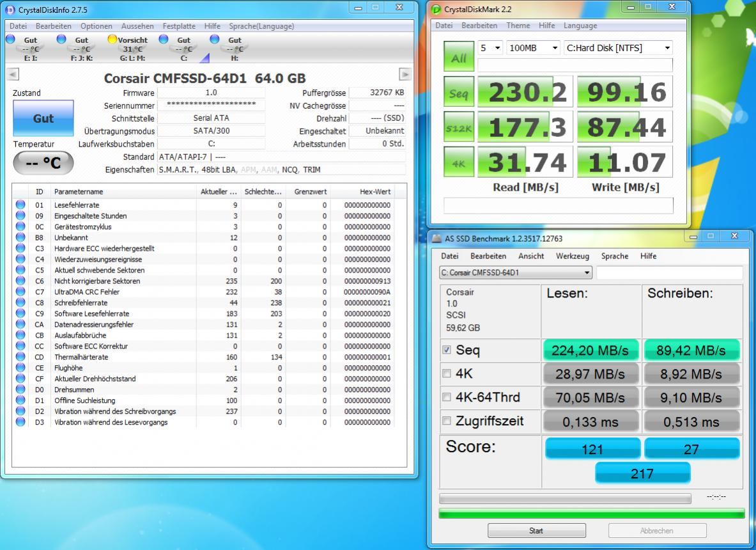Click the text field beside AS SSD drive dropdown
The image size is (756, 550).
tap(669, 272)
